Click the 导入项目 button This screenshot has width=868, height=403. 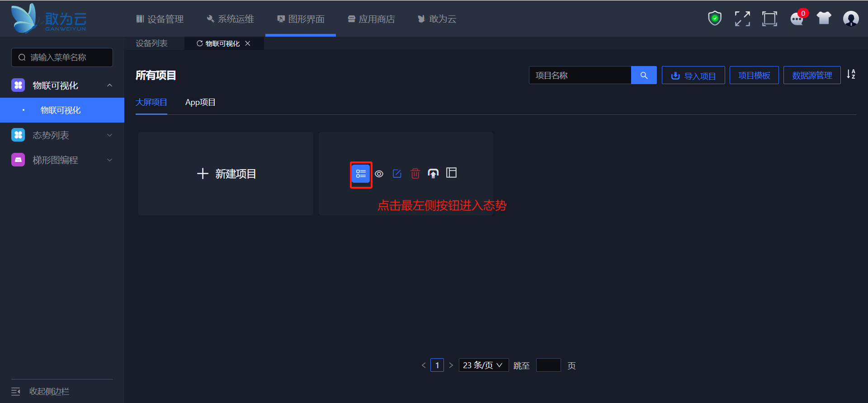693,75
